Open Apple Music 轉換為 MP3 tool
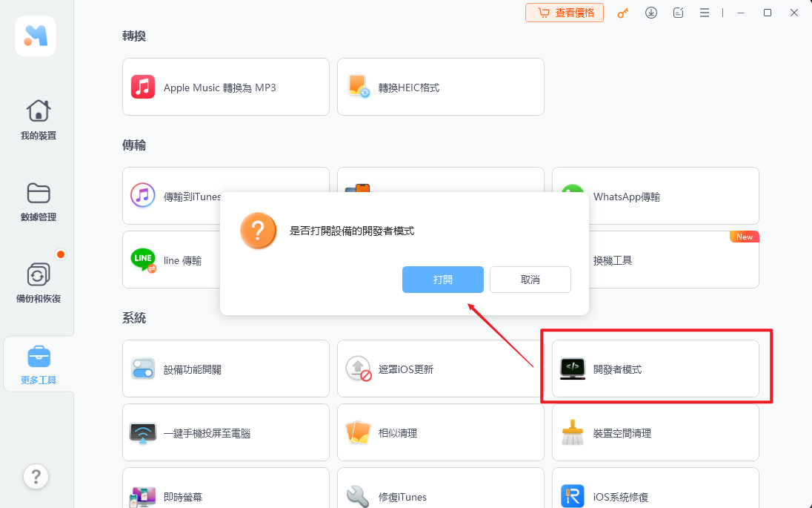The height and width of the screenshot is (508, 812). coord(226,87)
